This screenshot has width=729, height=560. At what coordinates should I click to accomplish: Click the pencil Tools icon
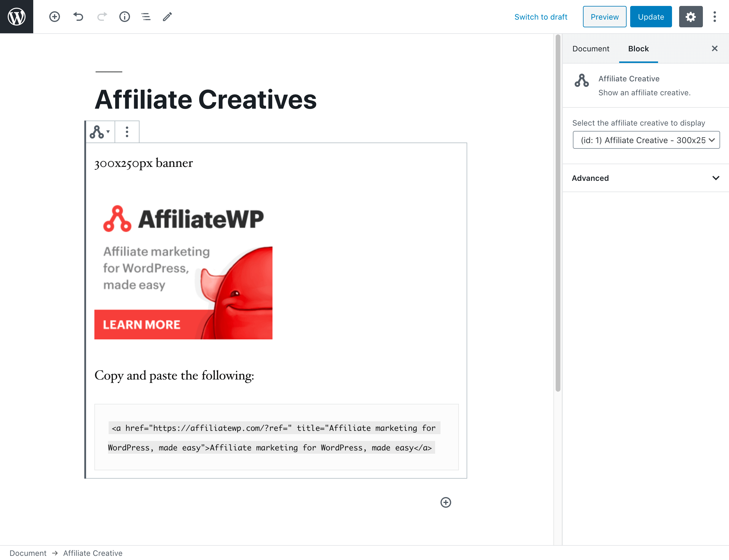click(167, 17)
